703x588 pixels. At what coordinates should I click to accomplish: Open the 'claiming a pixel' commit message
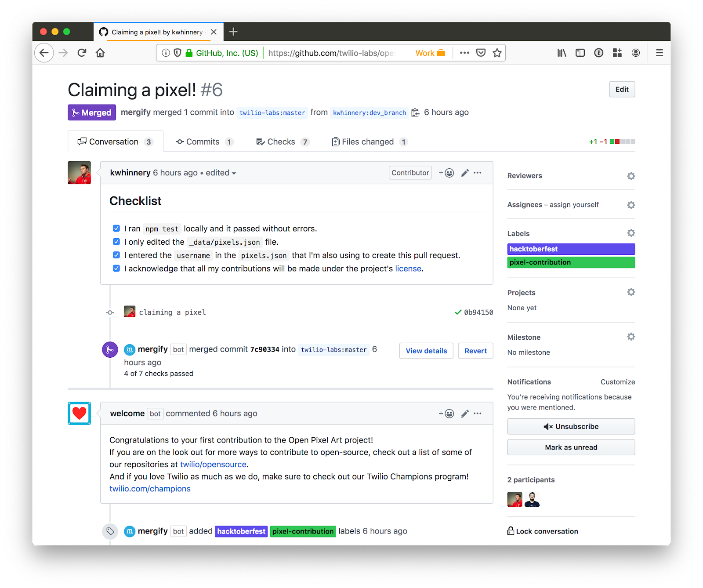(x=172, y=312)
